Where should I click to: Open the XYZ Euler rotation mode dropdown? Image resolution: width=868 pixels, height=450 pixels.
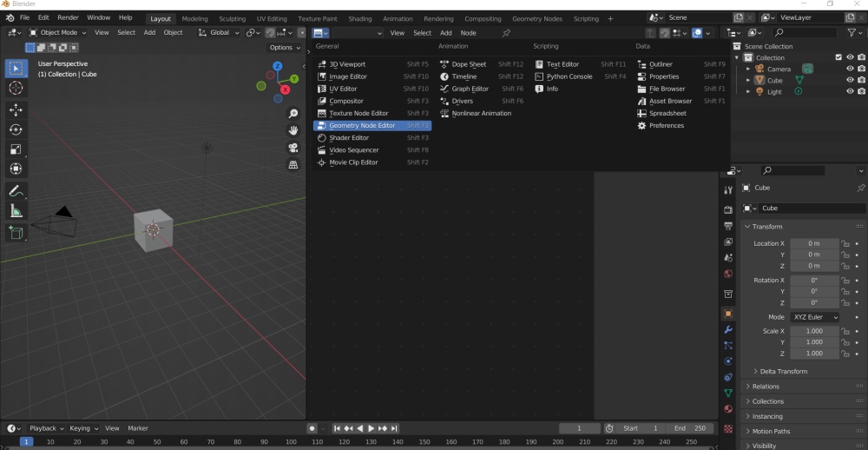[x=814, y=317]
